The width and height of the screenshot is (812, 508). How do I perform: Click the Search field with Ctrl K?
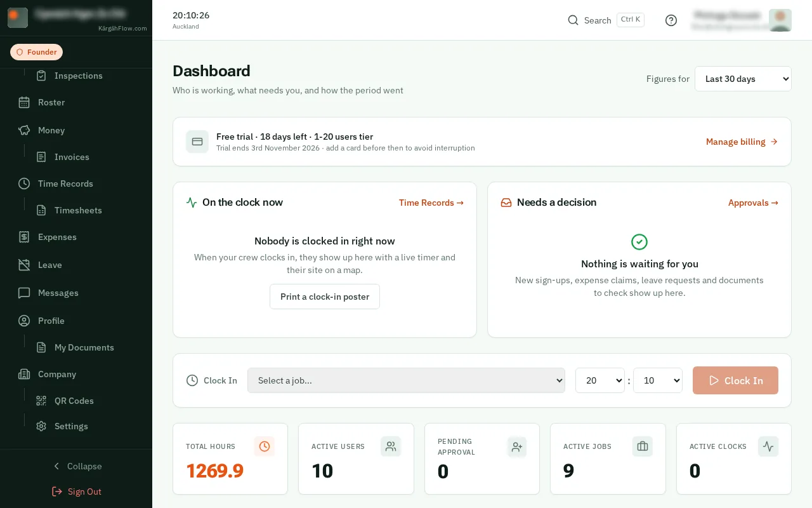point(606,20)
